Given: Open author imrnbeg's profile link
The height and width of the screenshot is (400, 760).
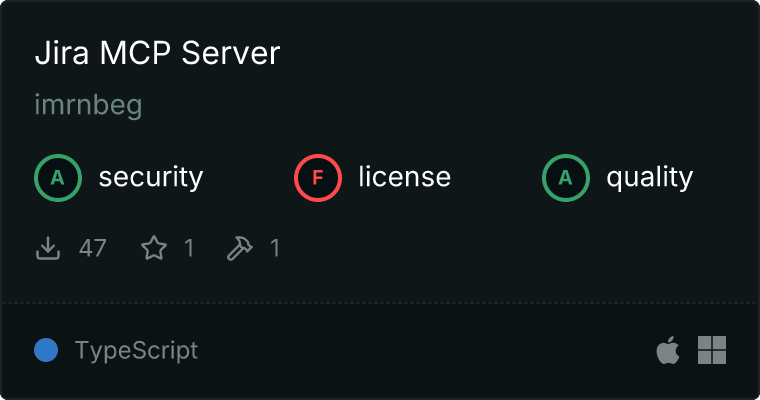Looking at the screenshot, I should (x=88, y=106).
